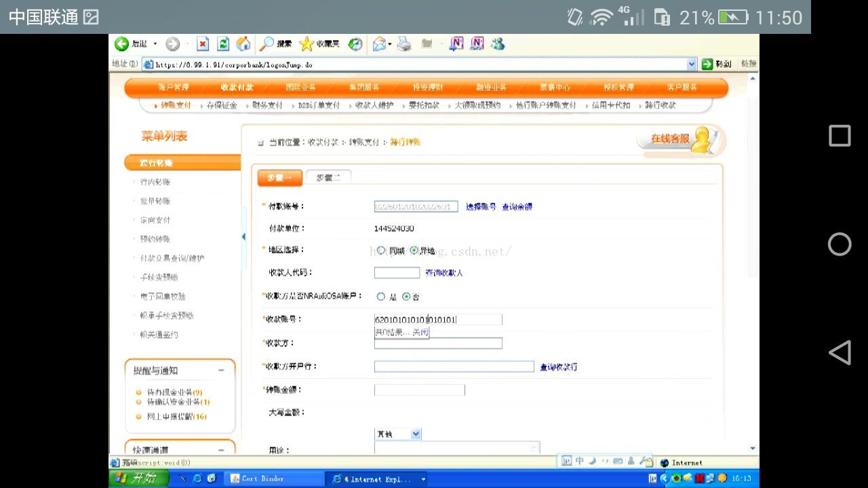Click the online customer service badge

(x=680, y=140)
